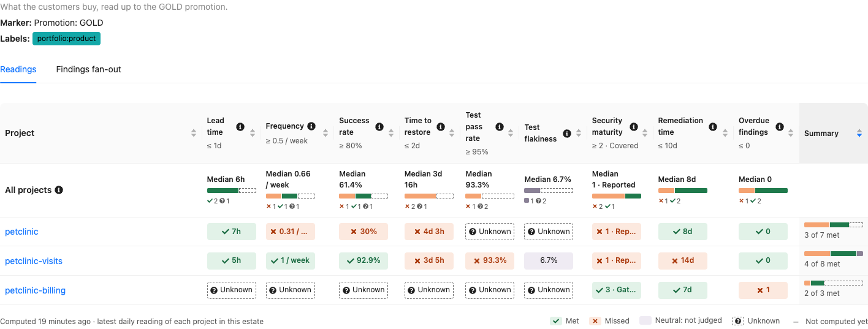The image size is (868, 329).
Task: Open the petclinic project link
Action: tap(21, 232)
